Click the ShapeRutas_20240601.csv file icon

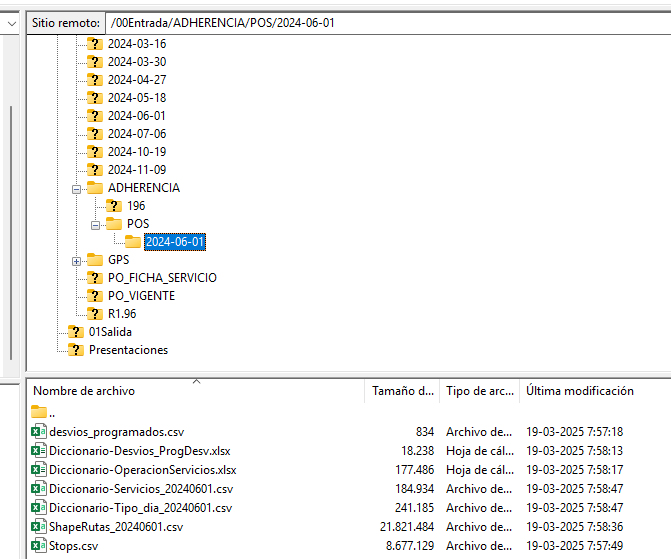(39, 526)
